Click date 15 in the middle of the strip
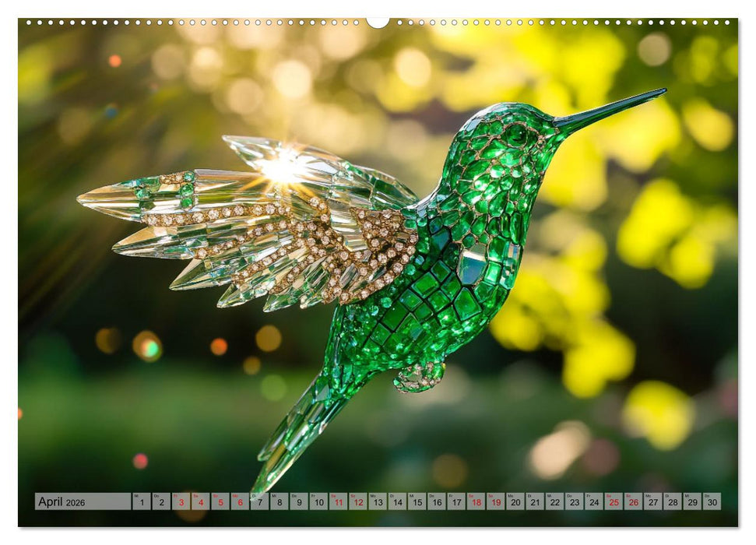The image size is (756, 545). (418, 501)
